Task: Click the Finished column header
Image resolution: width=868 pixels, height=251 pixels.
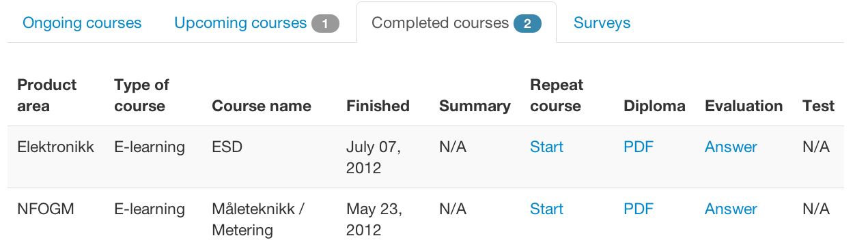Action: (x=378, y=106)
